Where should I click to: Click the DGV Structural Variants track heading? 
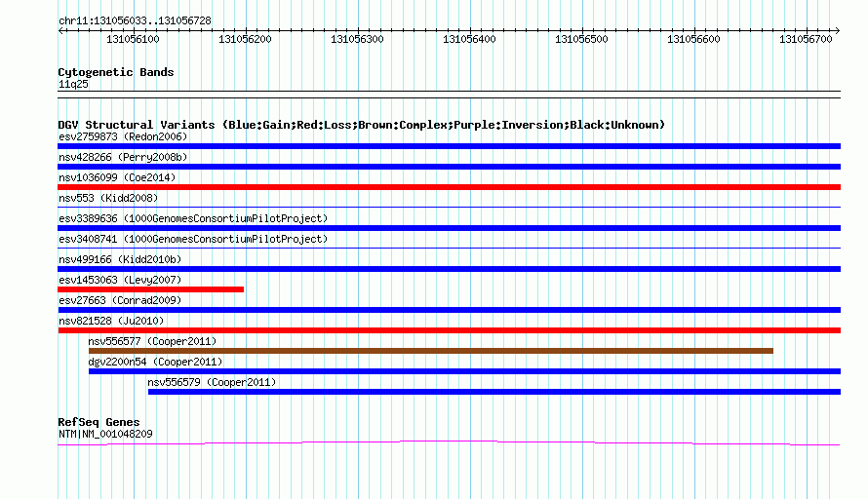(x=361, y=125)
